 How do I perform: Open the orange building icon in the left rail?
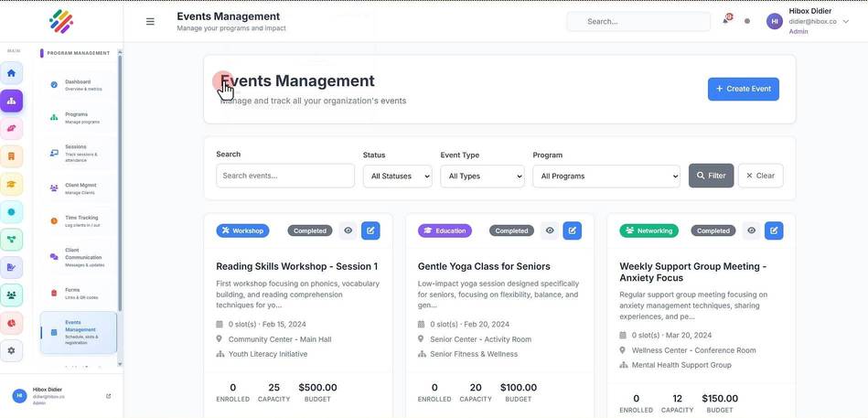coord(11,156)
